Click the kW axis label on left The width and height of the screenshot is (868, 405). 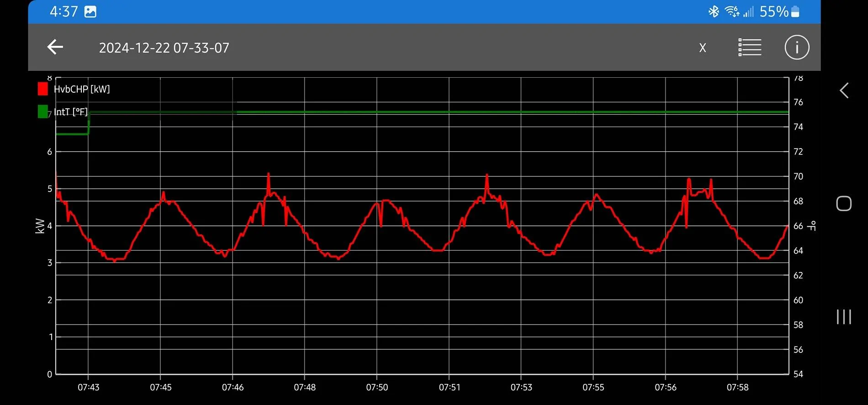(40, 226)
